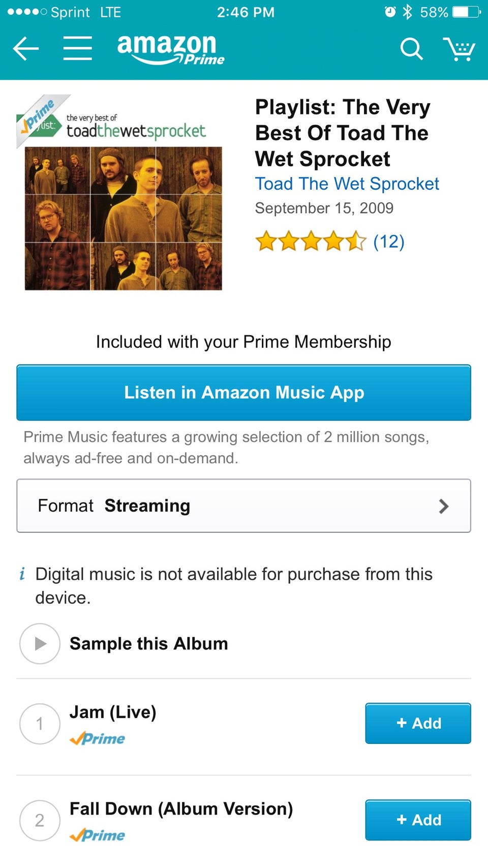Tap the Prime badge under Jam (Live)
Screen dimensions: 488x868
coord(97,739)
